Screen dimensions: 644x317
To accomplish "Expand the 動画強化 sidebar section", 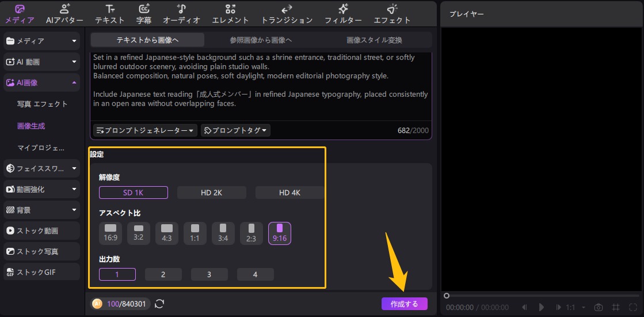I will (41, 189).
